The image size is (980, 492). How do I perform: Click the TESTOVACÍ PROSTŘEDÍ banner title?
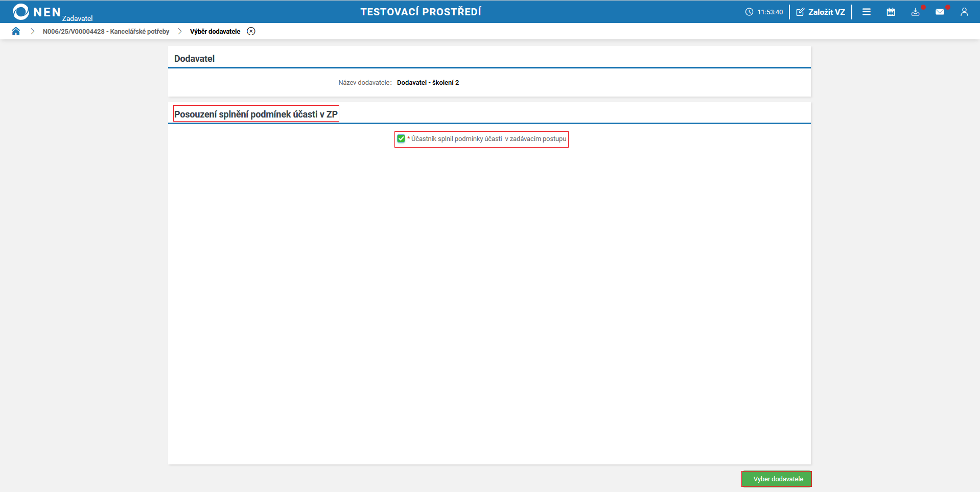pos(421,12)
